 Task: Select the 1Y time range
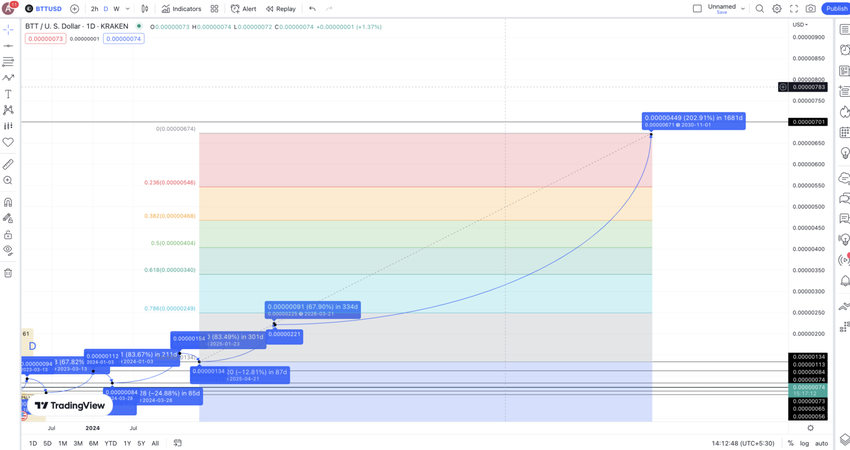[x=127, y=443]
